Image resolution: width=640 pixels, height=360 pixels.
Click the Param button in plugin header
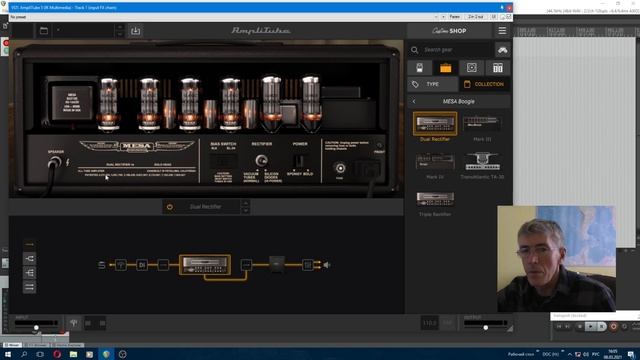(x=454, y=17)
